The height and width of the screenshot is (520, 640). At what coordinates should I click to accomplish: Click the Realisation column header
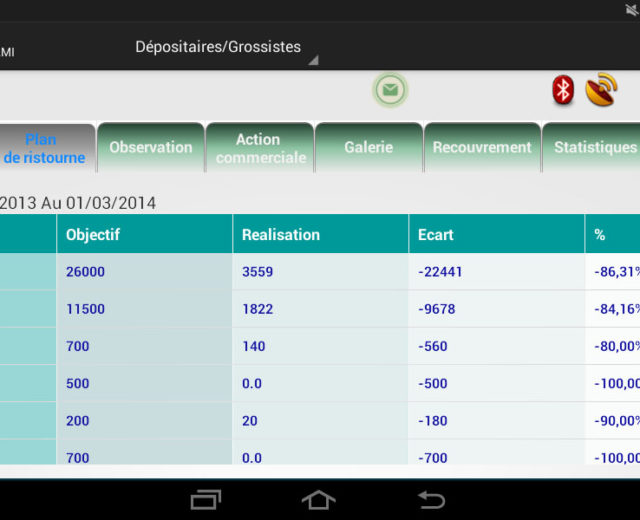pyautogui.click(x=320, y=235)
